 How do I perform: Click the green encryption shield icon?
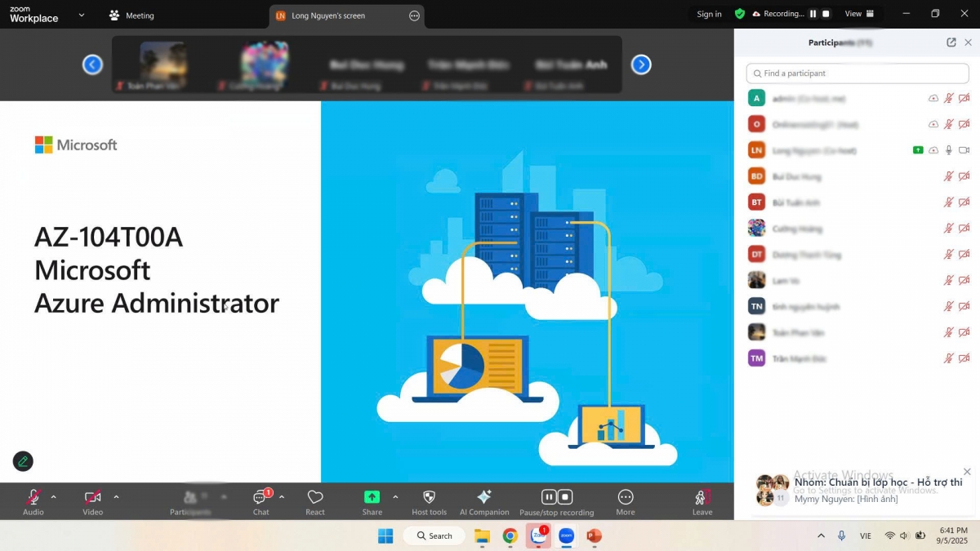pyautogui.click(x=740, y=14)
